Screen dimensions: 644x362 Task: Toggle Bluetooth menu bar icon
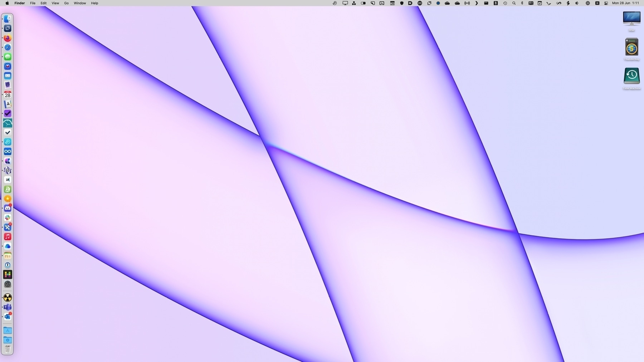(522, 3)
